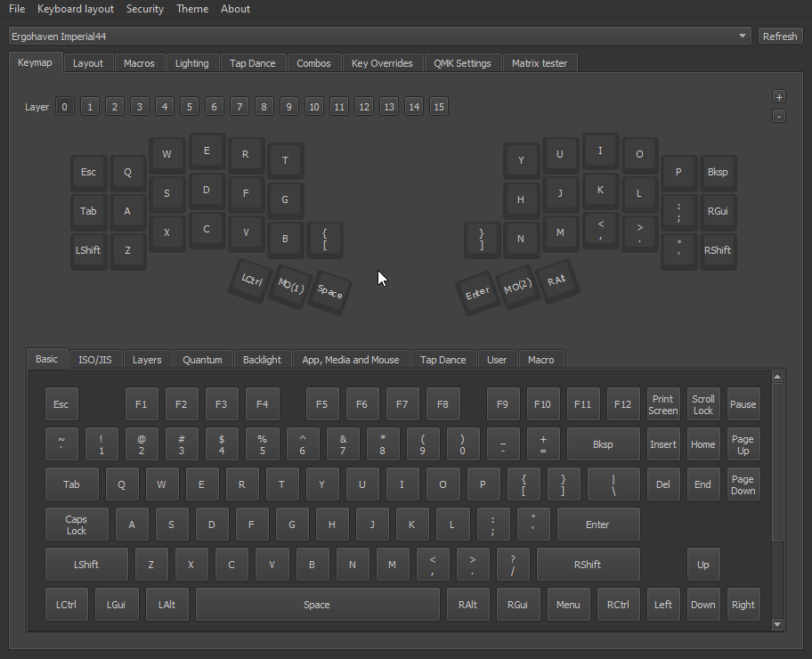
Task: Click the keycode panel scroll-up arrow
Action: click(776, 377)
